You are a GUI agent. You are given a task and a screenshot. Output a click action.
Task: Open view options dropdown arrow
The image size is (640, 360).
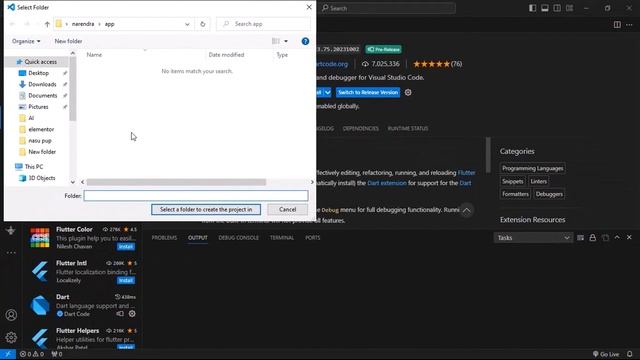tap(286, 41)
